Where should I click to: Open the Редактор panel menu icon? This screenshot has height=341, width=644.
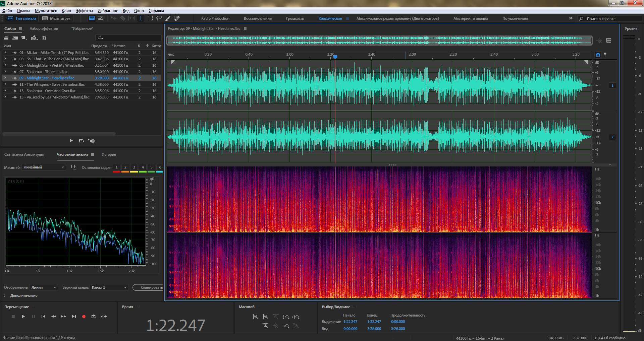point(245,28)
